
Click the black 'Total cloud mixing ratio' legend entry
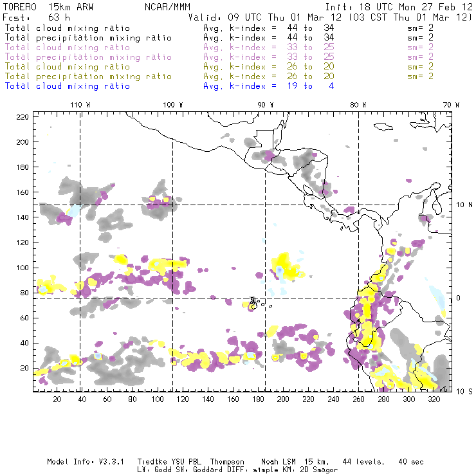[x=68, y=28]
